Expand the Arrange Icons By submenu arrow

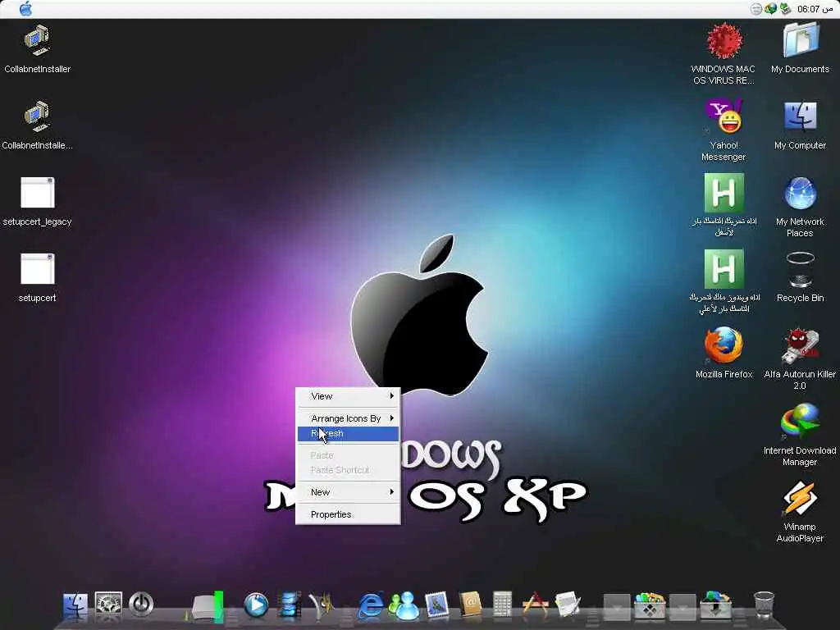[392, 418]
